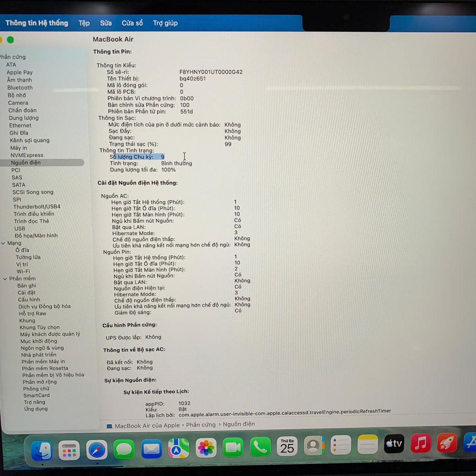
Task: Select Bluetooth in the sidebar
Action: pos(20,87)
